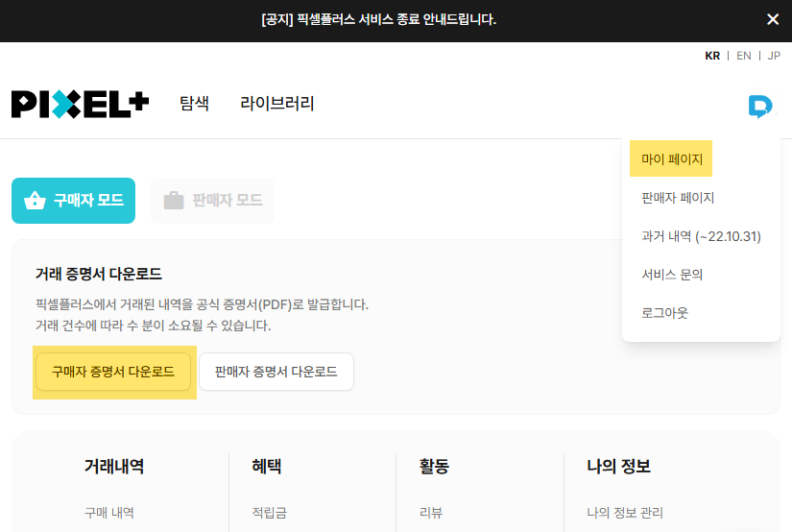Open 리뷰 under 활동
Image resolution: width=792 pixels, height=532 pixels.
click(x=431, y=513)
